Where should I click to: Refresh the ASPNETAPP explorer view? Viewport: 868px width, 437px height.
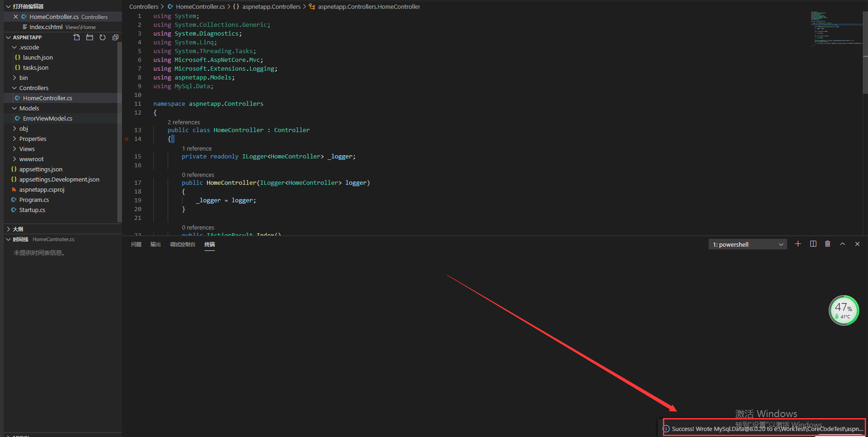[103, 37]
